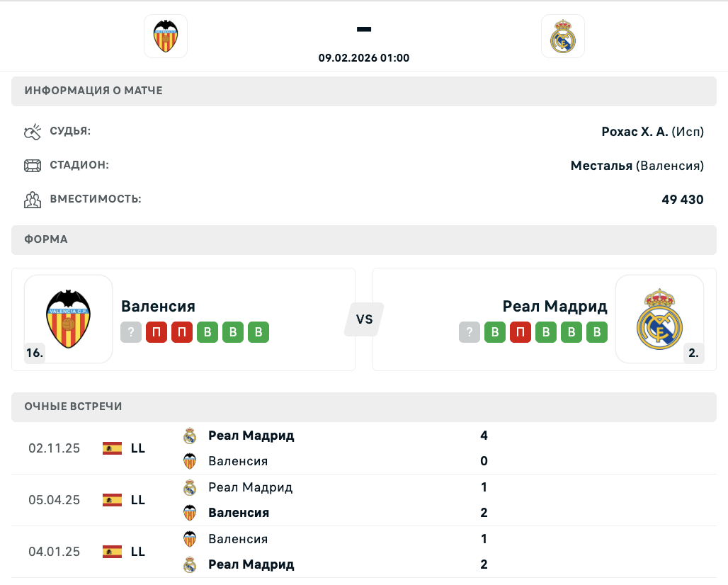Open the Валенсия team name link
The height and width of the screenshot is (585, 728).
(158, 306)
